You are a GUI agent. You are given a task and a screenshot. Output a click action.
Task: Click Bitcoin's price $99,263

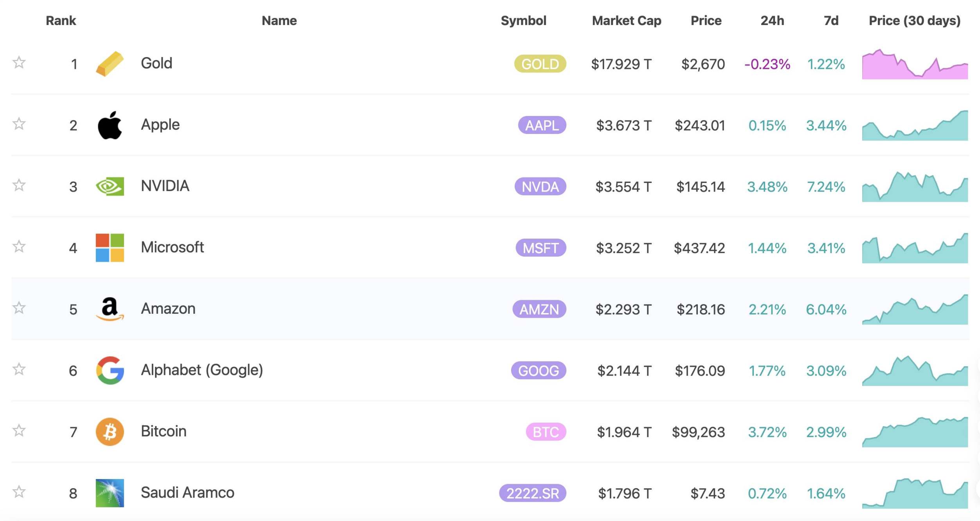pos(699,432)
